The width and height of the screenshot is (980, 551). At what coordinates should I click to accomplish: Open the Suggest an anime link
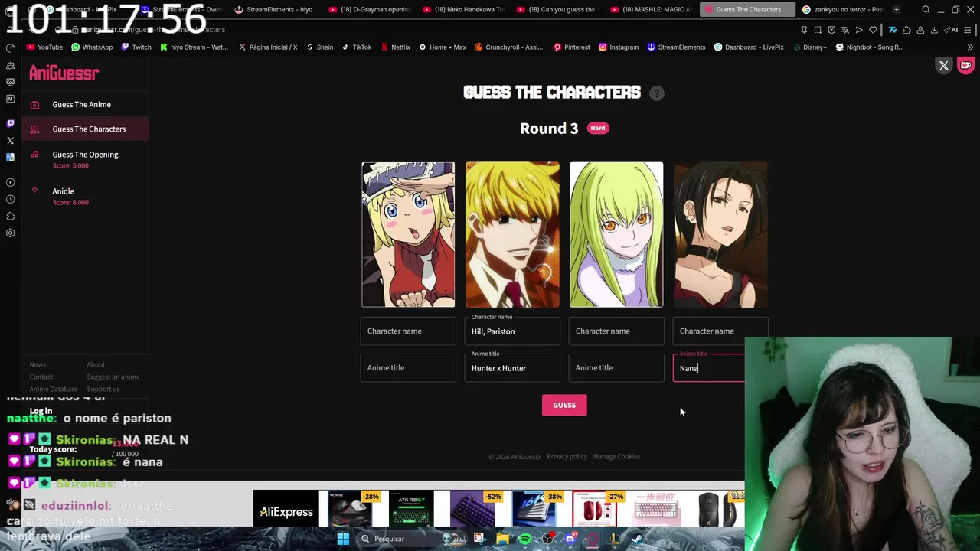pyautogui.click(x=113, y=377)
